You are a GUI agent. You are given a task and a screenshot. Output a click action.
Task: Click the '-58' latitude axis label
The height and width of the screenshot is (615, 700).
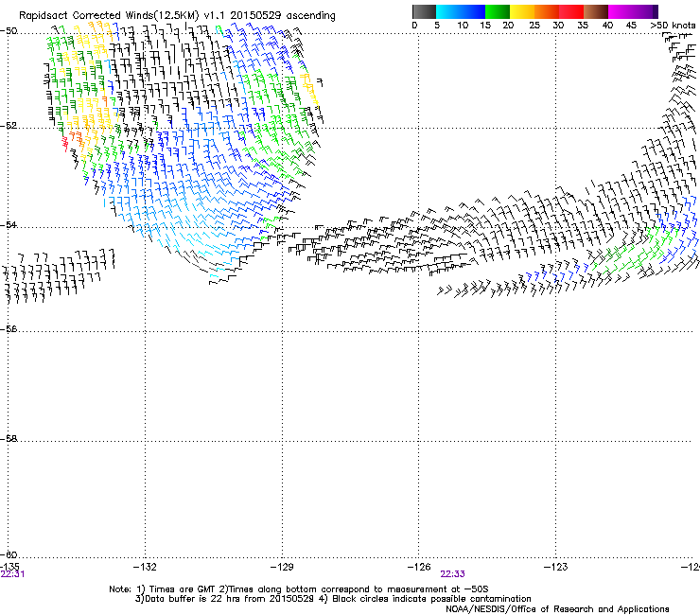pyautogui.click(x=9, y=439)
